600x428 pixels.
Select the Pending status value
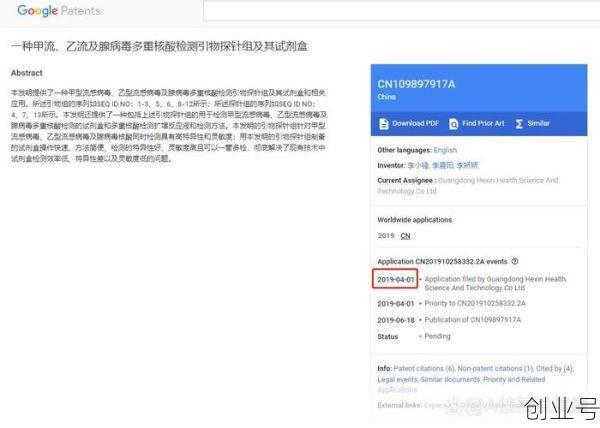437,336
